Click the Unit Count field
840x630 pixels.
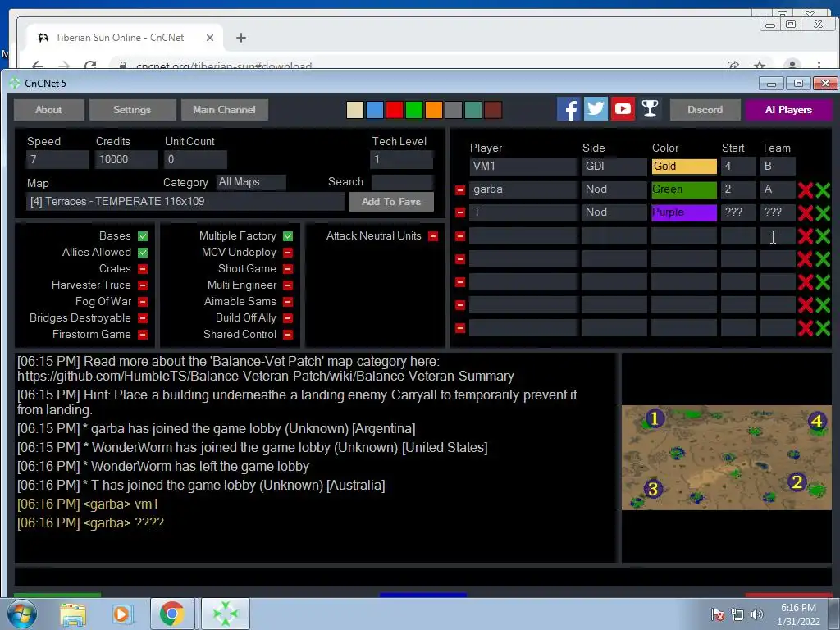[195, 160]
